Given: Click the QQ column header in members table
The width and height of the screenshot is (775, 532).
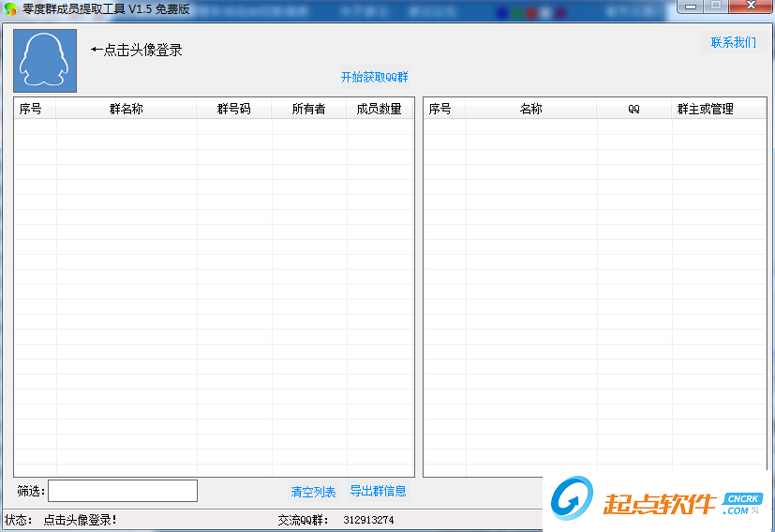Looking at the screenshot, I should [634, 109].
